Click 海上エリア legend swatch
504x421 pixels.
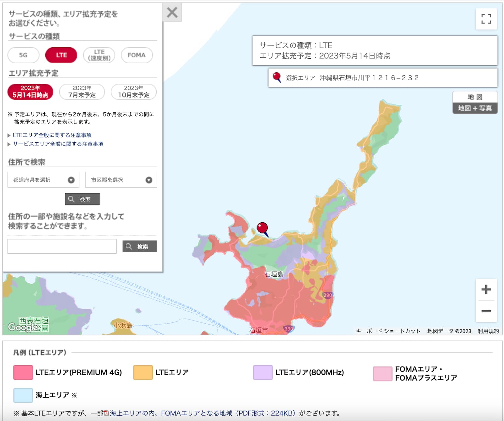[x=23, y=395]
